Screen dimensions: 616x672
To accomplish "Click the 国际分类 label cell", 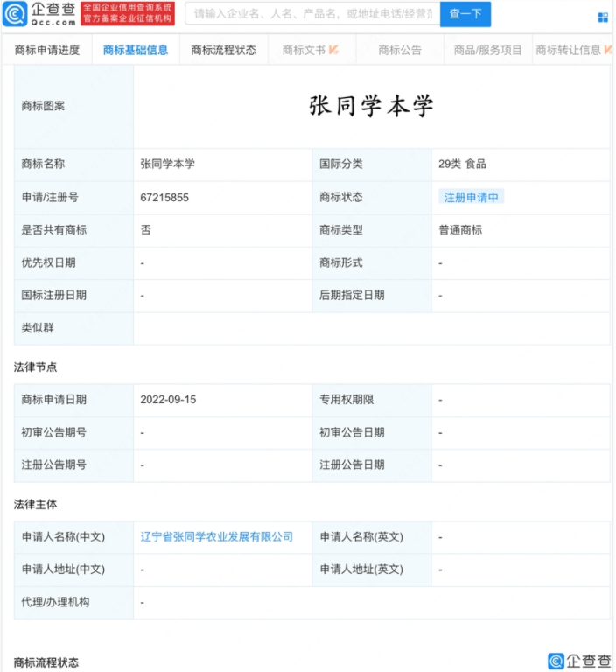I will [x=372, y=164].
